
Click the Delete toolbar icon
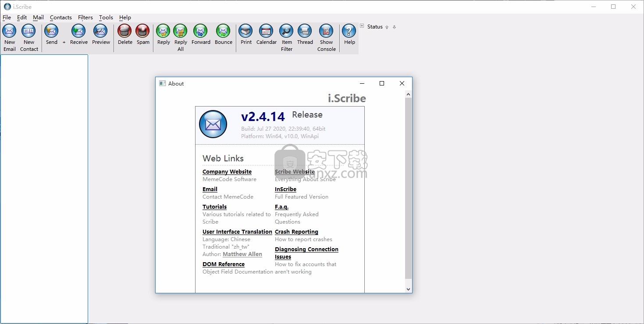coord(125,31)
